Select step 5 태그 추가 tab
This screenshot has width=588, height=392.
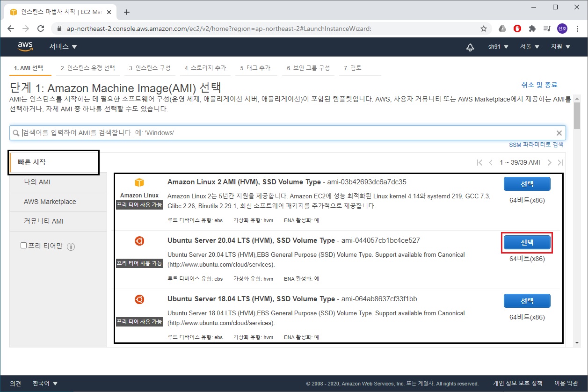pyautogui.click(x=255, y=68)
